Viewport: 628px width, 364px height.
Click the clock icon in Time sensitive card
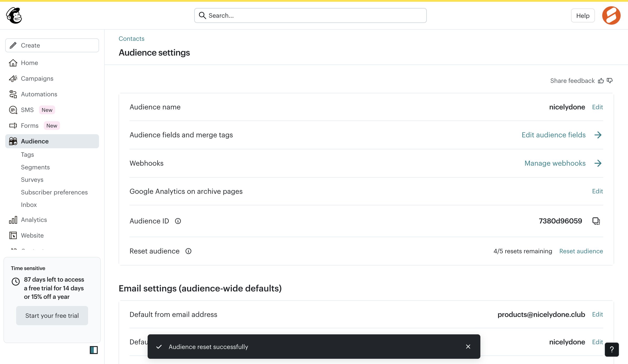click(16, 282)
